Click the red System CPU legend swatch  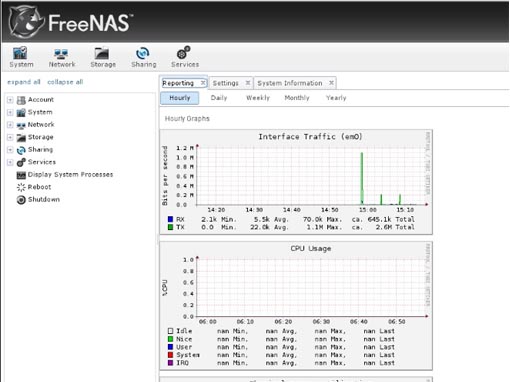[170, 355]
